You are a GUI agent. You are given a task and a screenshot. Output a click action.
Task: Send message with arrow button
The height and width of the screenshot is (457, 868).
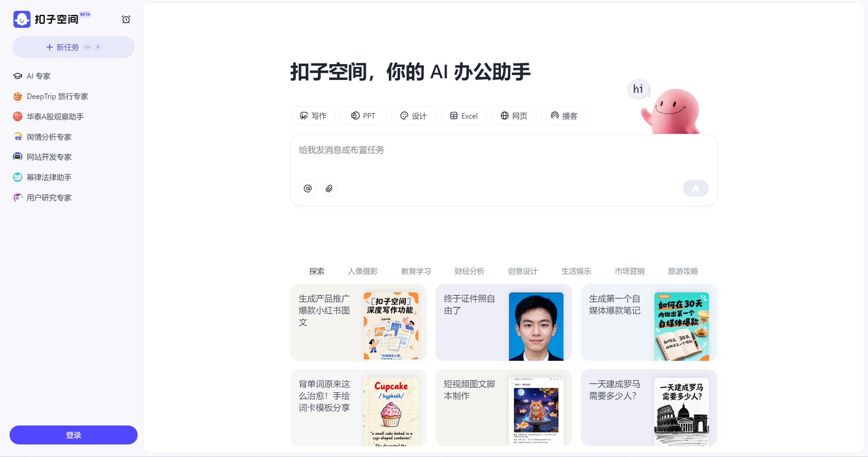pyautogui.click(x=695, y=188)
